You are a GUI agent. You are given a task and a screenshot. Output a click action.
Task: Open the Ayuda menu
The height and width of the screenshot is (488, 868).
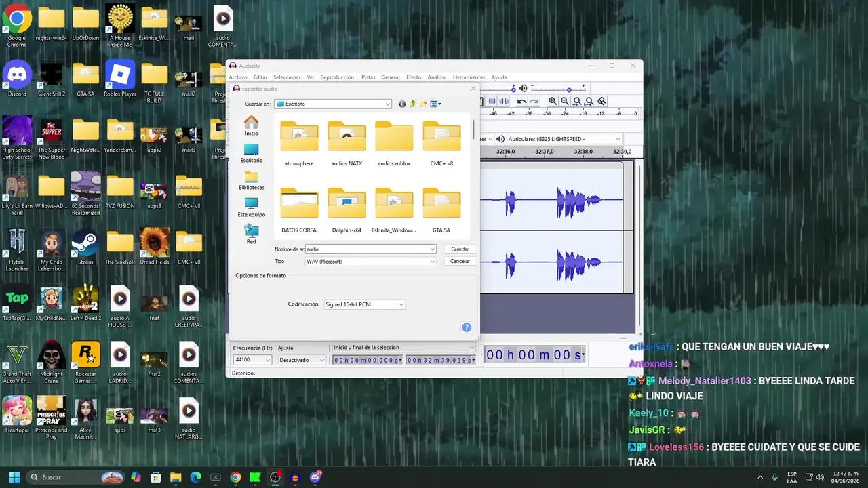(x=499, y=77)
